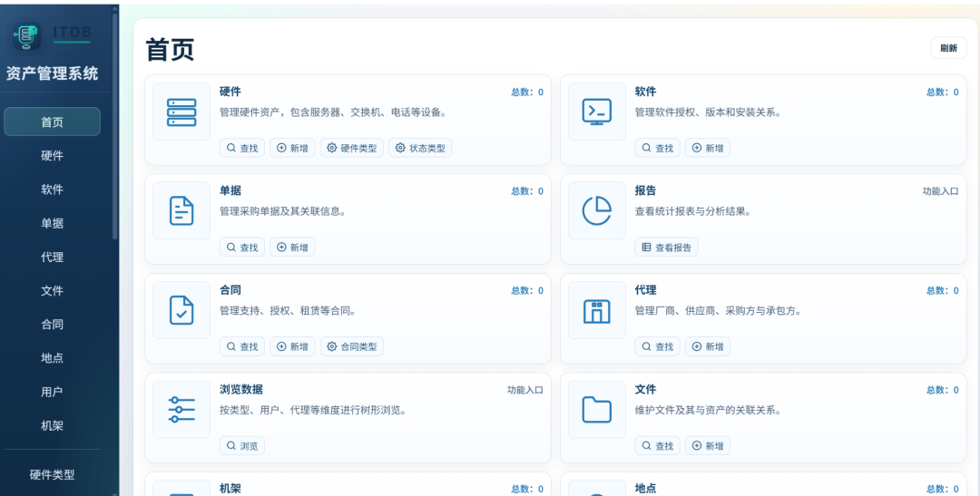Click the 合同 checked document card icon
The height and width of the screenshot is (496, 980).
click(181, 310)
